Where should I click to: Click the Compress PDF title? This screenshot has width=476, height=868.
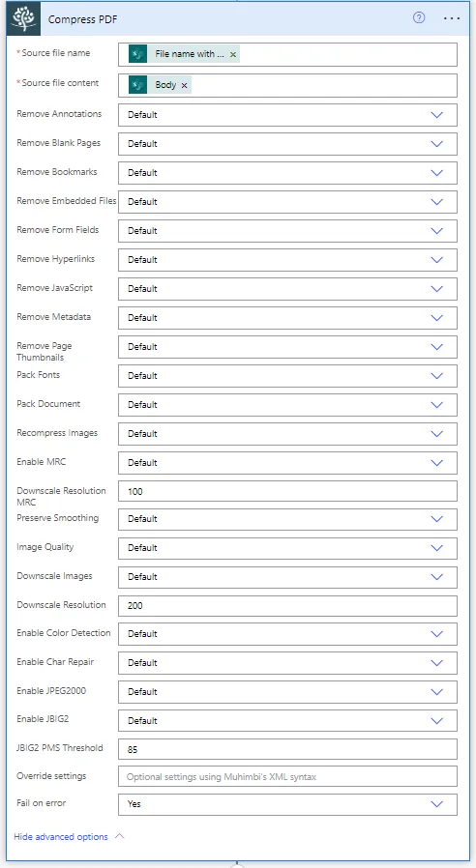(82, 19)
